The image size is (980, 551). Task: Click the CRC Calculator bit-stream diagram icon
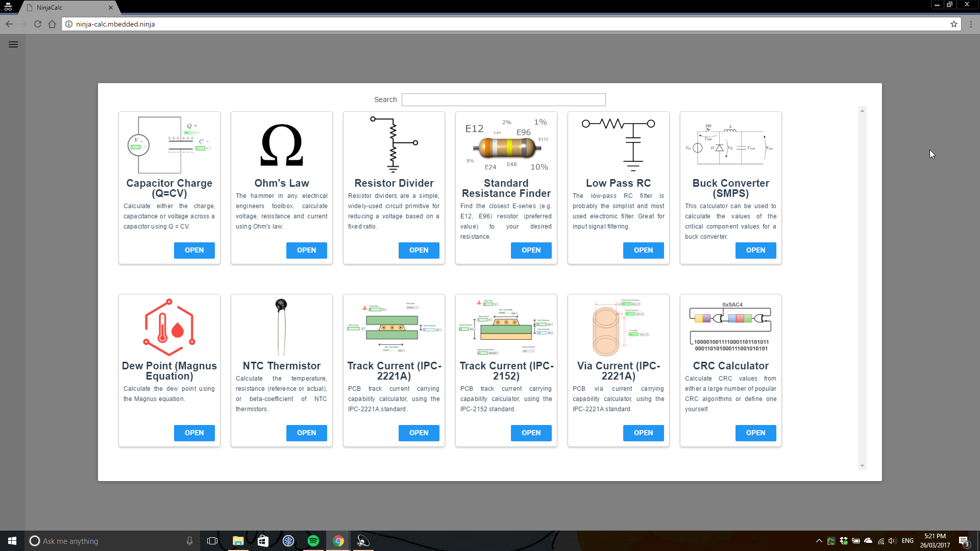click(x=730, y=326)
